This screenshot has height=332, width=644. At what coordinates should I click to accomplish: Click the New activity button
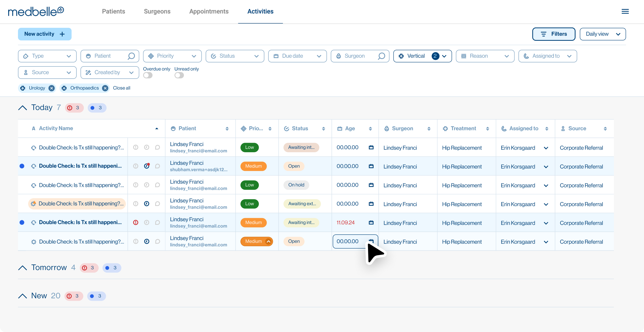[x=45, y=34]
